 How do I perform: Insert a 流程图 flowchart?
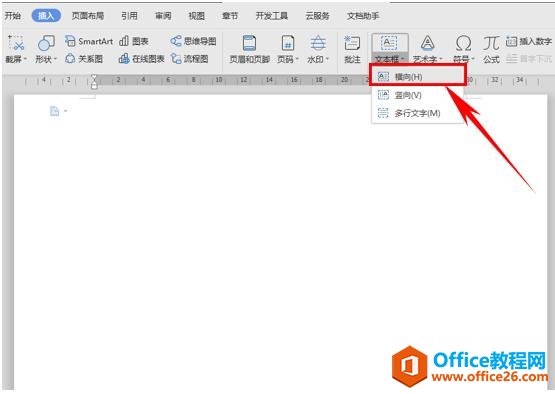click(x=189, y=59)
